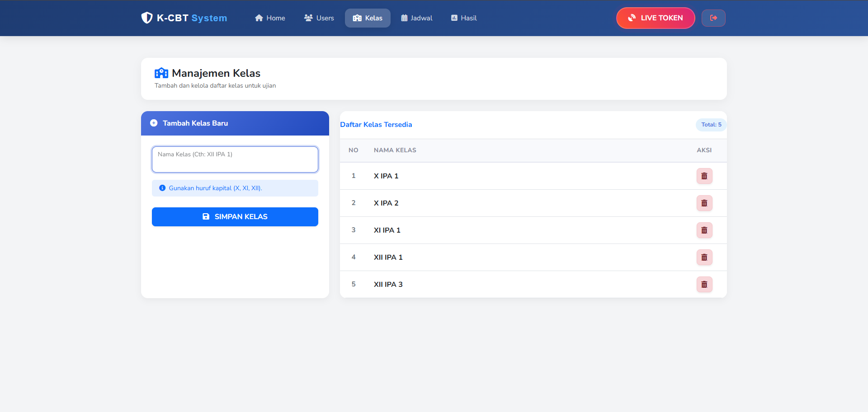The image size is (868, 412).
Task: Focus the Nama Kelas input field
Action: point(235,159)
